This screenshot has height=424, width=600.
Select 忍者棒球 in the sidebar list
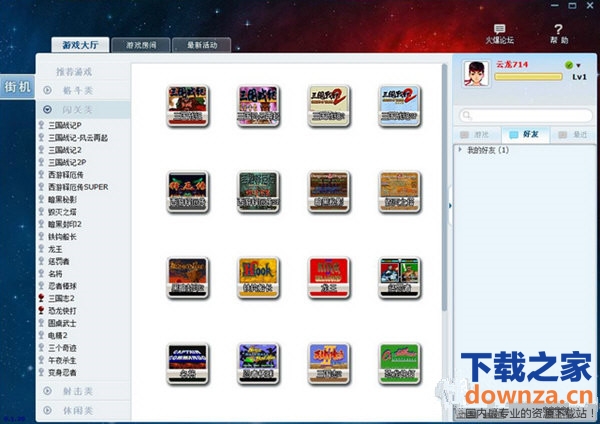click(62, 286)
